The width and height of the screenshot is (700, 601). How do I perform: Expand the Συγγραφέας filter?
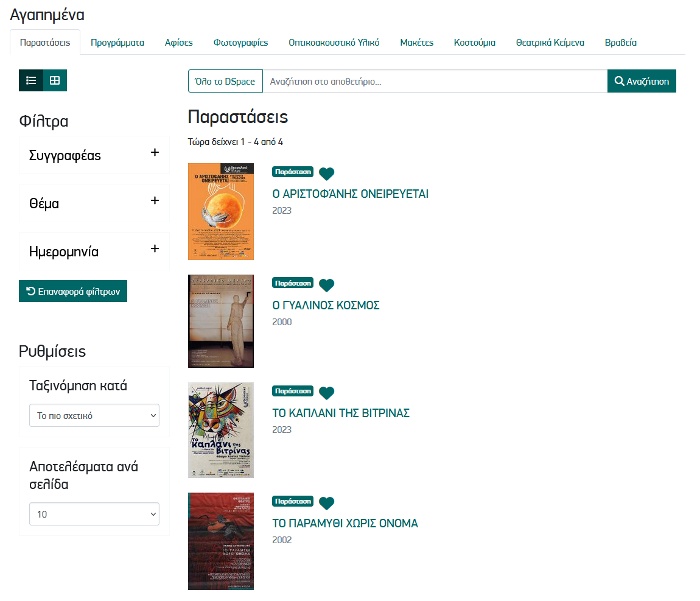155,153
